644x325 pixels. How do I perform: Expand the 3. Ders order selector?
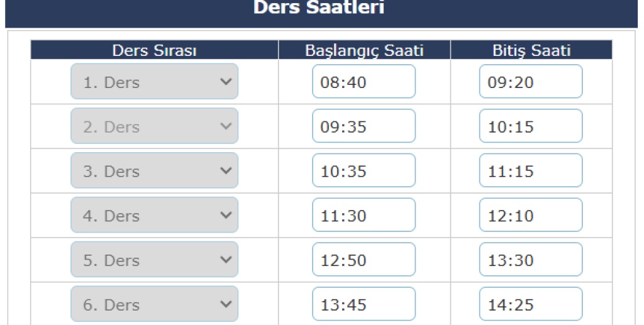[x=154, y=171]
